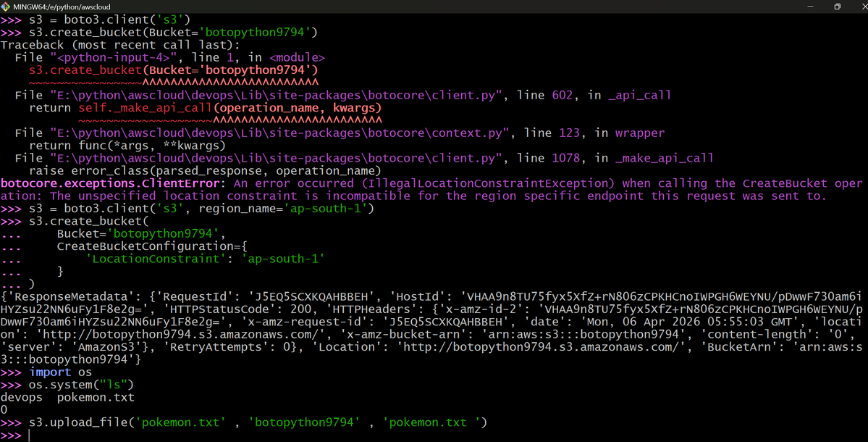Viewport: 868px width, 442px height.
Task: Click 'devops' in the ls output
Action: point(21,398)
